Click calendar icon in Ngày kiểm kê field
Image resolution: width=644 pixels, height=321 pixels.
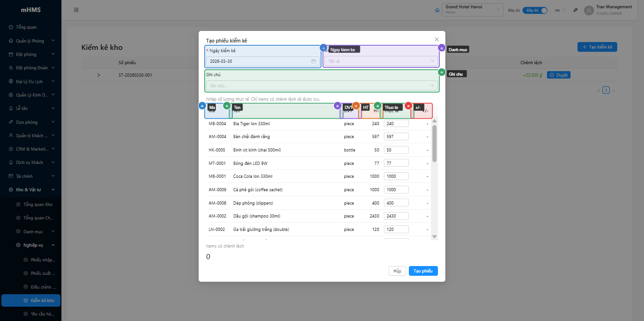313,61
